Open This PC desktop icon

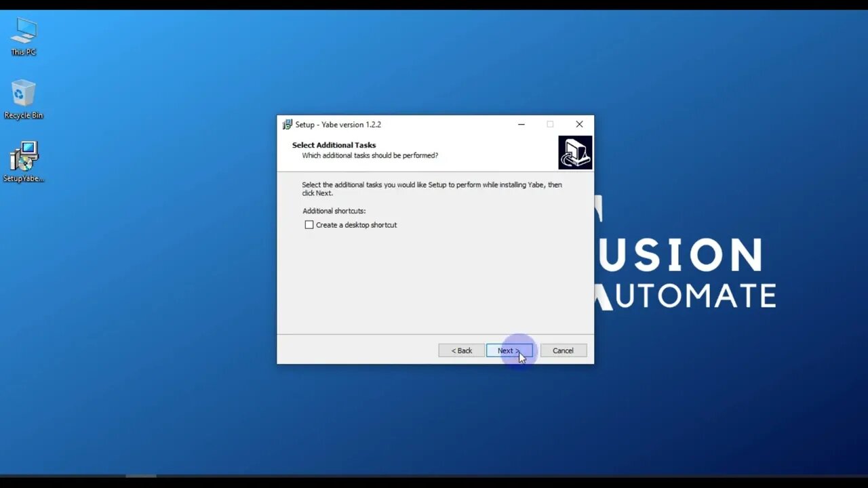point(23,37)
